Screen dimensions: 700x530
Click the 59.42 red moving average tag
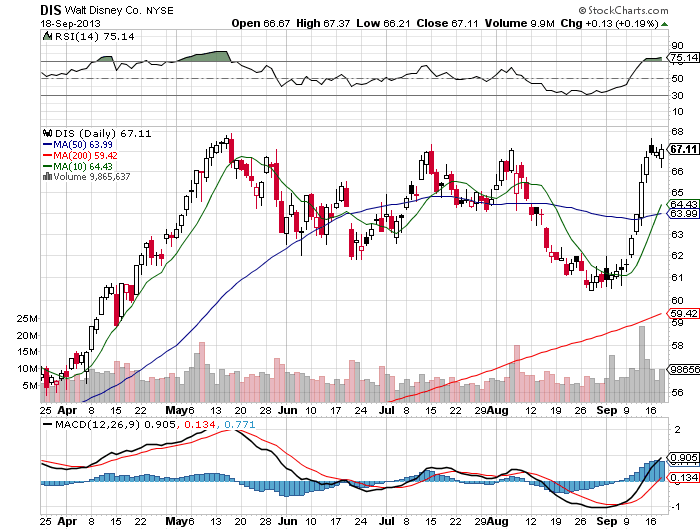coord(683,313)
